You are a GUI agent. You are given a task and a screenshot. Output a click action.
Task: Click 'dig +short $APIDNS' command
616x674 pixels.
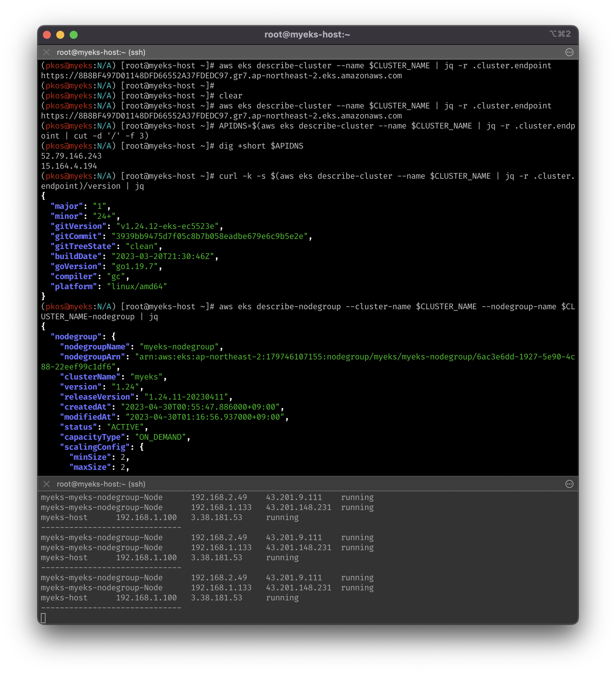pyautogui.click(x=261, y=146)
